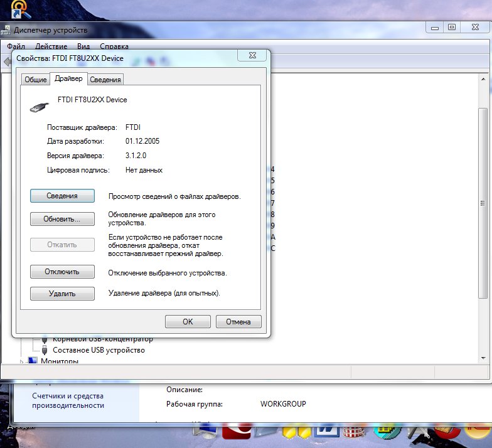Screen dimensions: 492x448
Task: Click the WORKGROUP value in System window
Action: (283, 404)
